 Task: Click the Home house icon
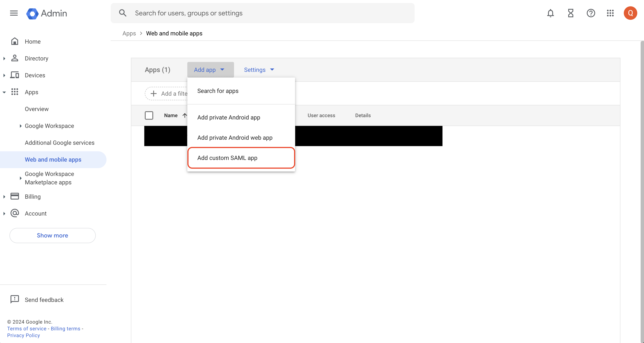click(x=15, y=41)
